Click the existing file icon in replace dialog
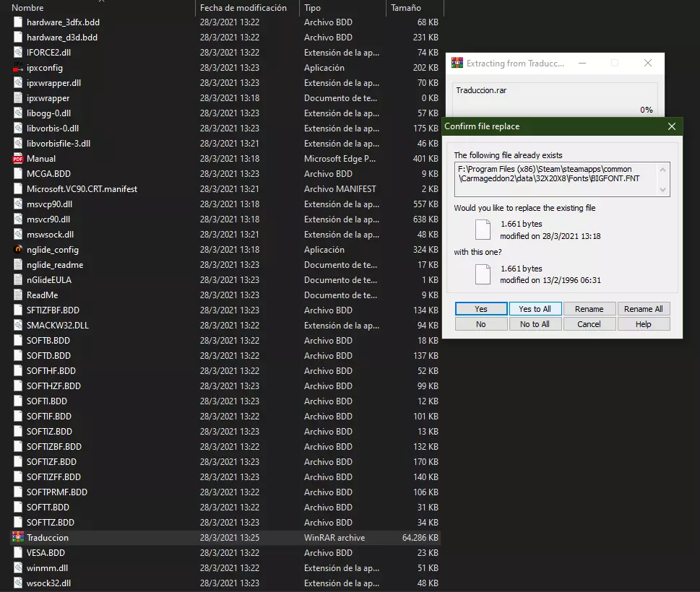 pos(483,230)
